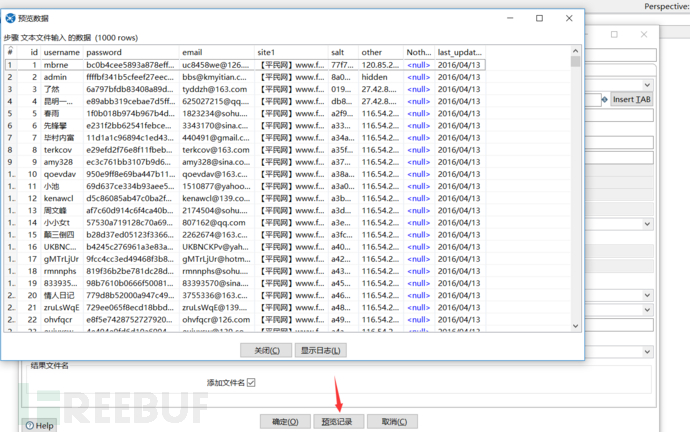This screenshot has height=432, width=690.
Task: Select username 'gMTrLjUr'
Action: coord(61,259)
